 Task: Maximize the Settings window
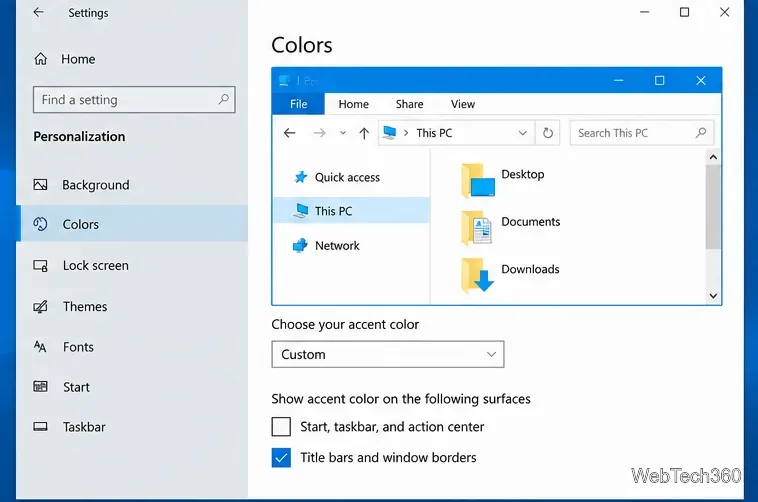685,12
